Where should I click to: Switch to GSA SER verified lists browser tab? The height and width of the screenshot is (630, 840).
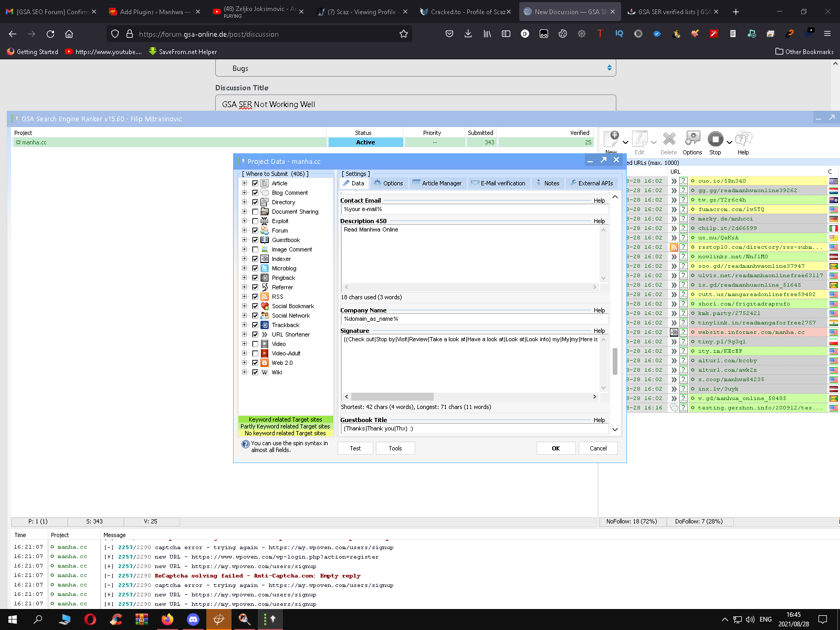coord(674,12)
